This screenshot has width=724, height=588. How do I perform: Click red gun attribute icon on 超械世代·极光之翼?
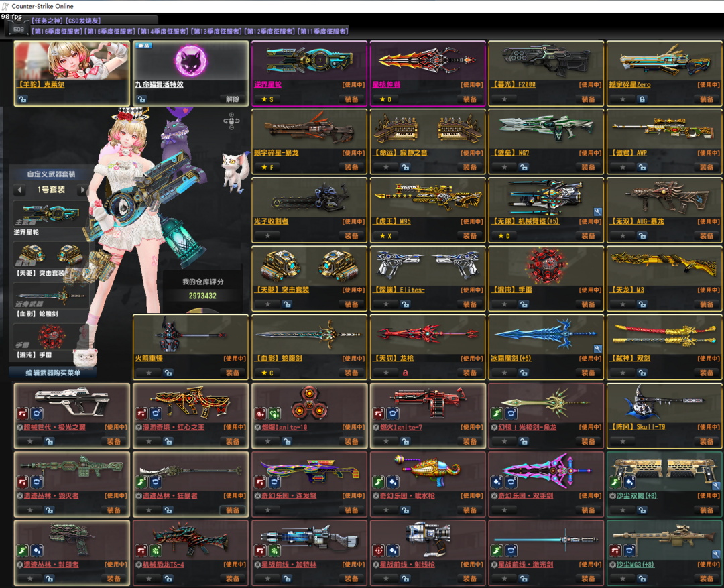click(x=23, y=414)
